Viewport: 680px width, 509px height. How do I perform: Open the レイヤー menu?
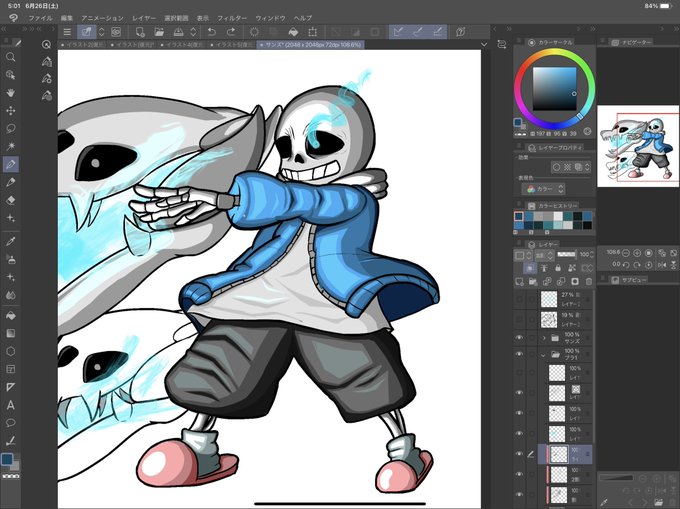144,18
